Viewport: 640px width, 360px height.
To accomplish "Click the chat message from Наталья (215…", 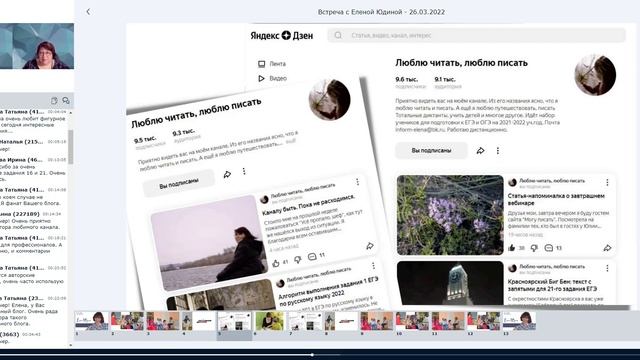I will tap(33, 145).
